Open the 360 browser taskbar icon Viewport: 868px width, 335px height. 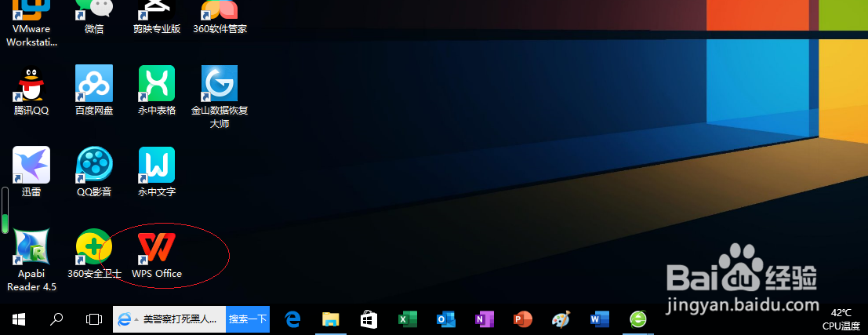tap(637, 319)
